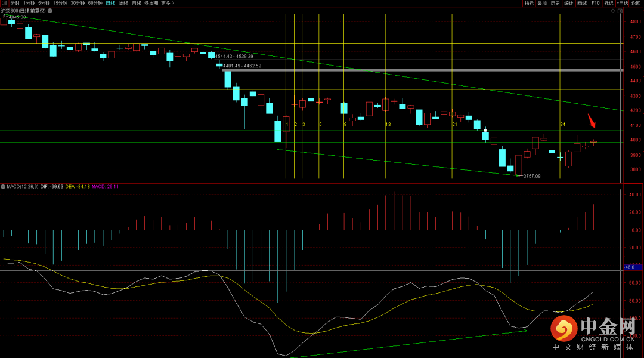Toggle the right side panel icon
This screenshot has height=358, width=644.
620,11
